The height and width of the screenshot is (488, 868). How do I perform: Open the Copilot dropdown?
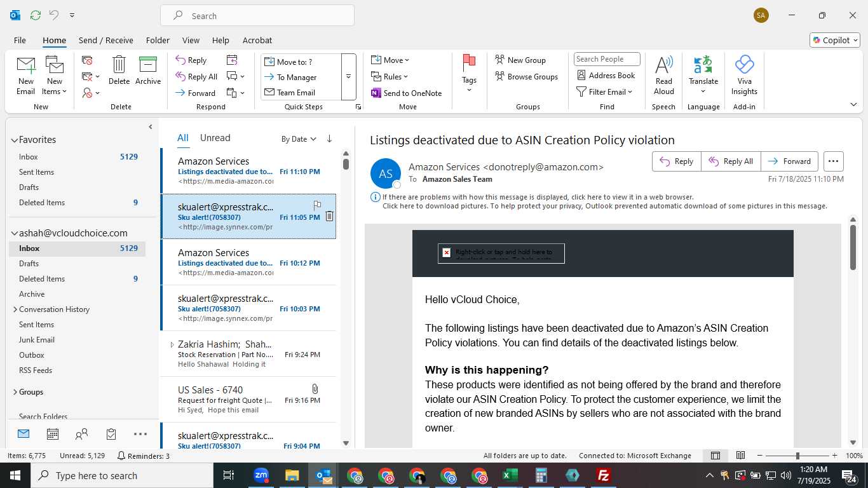click(835, 40)
